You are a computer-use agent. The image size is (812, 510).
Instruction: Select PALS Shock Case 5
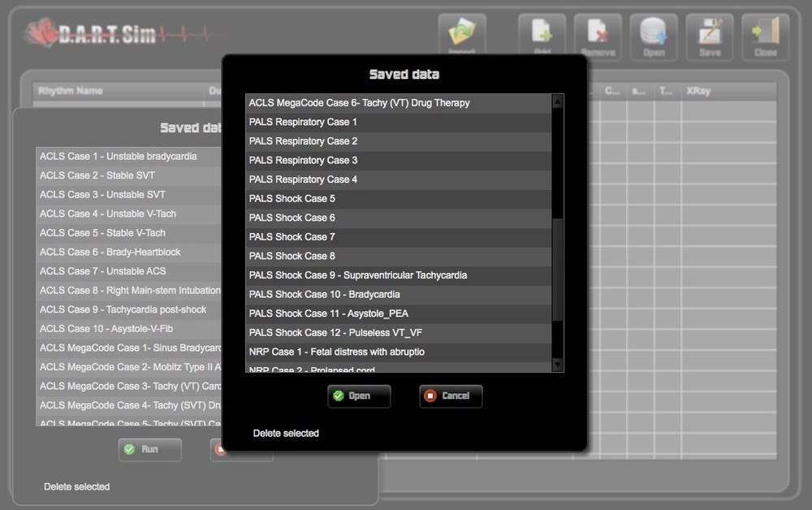[x=398, y=199]
